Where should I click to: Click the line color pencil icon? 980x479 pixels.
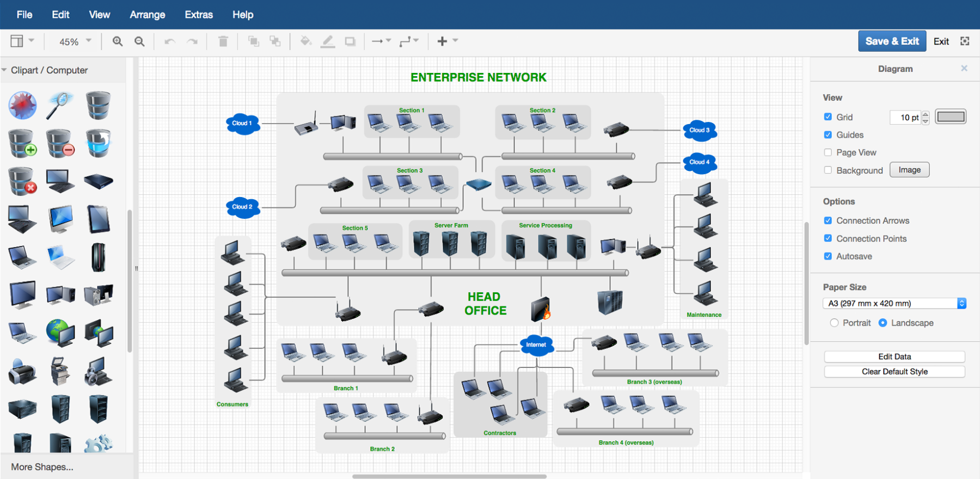point(328,41)
